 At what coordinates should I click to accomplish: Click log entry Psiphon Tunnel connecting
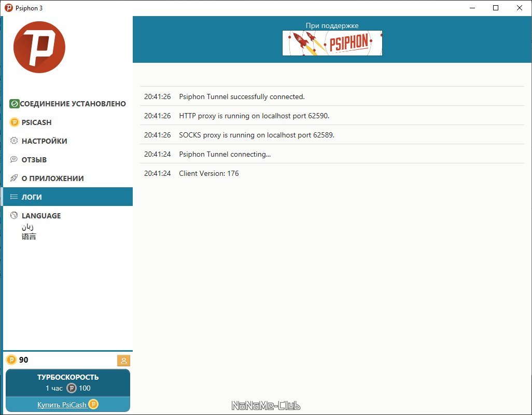pos(332,154)
